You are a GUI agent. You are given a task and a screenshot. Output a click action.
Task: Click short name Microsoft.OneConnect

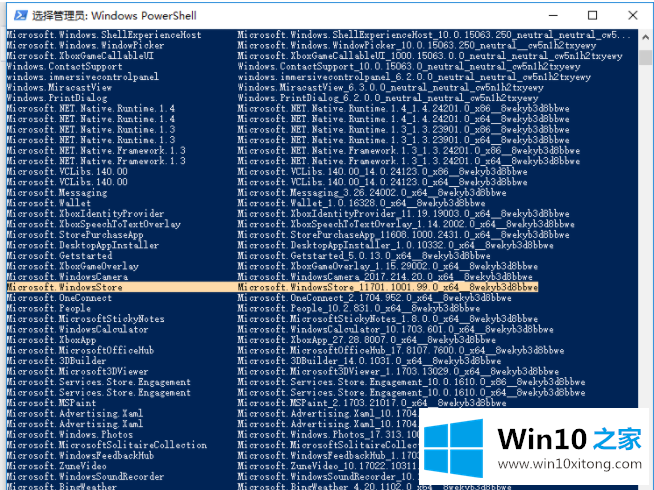(x=59, y=298)
